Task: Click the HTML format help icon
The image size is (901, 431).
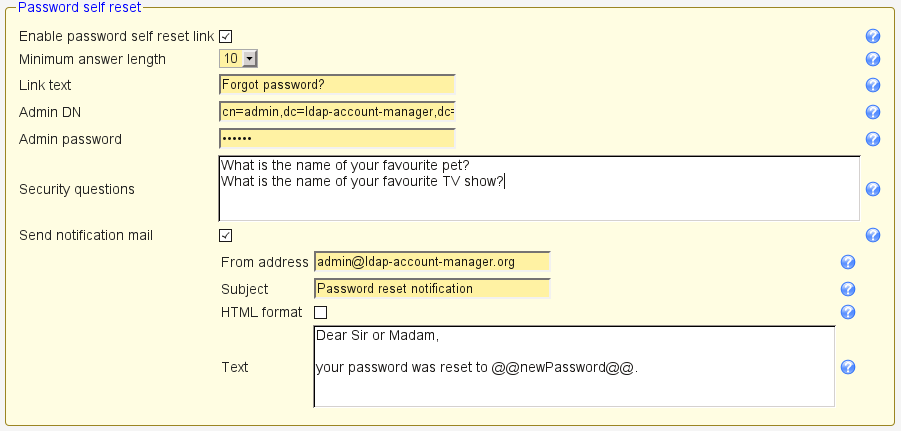Action: click(x=848, y=312)
